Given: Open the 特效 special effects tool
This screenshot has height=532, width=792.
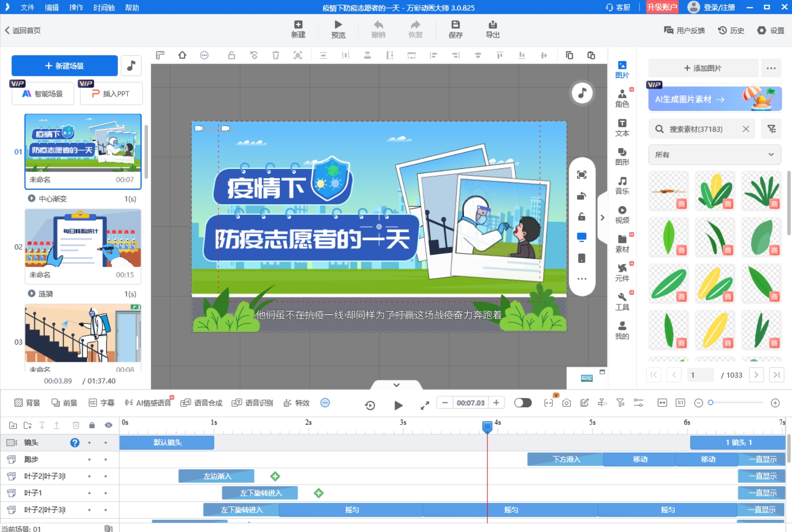Looking at the screenshot, I should pyautogui.click(x=296, y=403).
